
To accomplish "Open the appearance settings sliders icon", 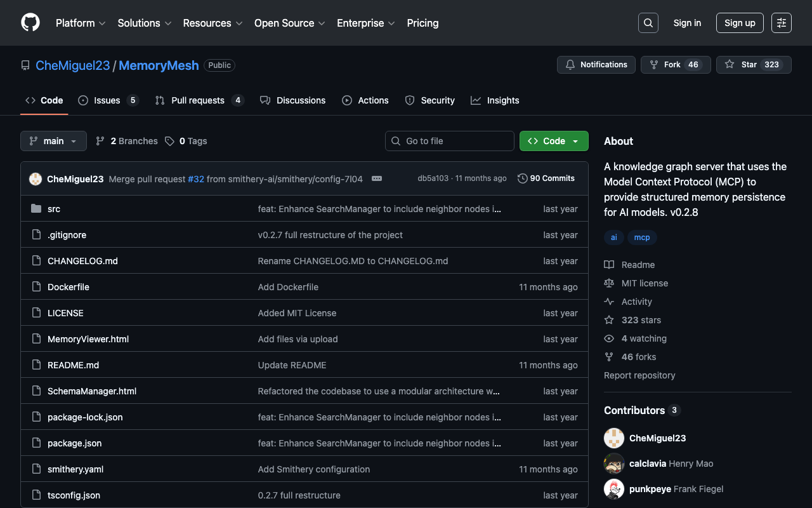I will click(x=781, y=23).
